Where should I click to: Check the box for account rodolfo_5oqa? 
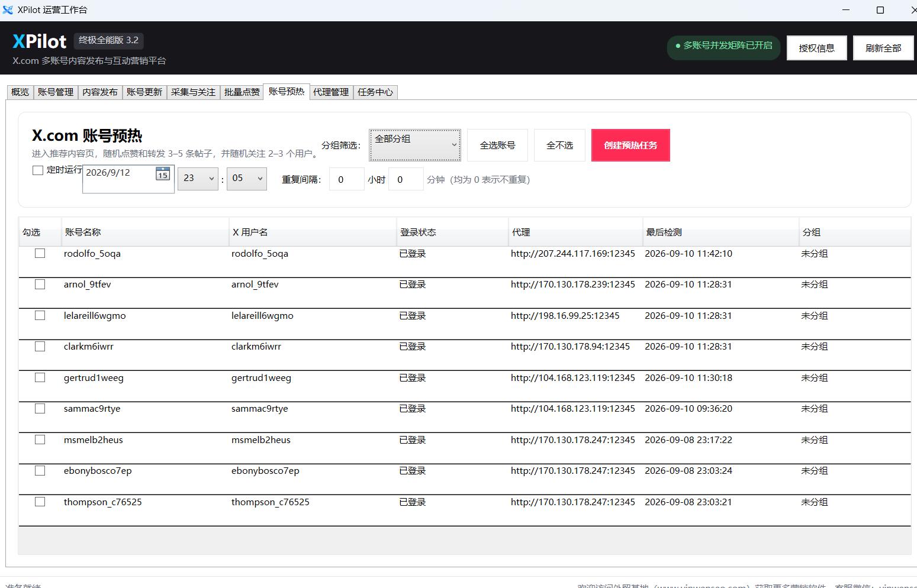point(40,253)
